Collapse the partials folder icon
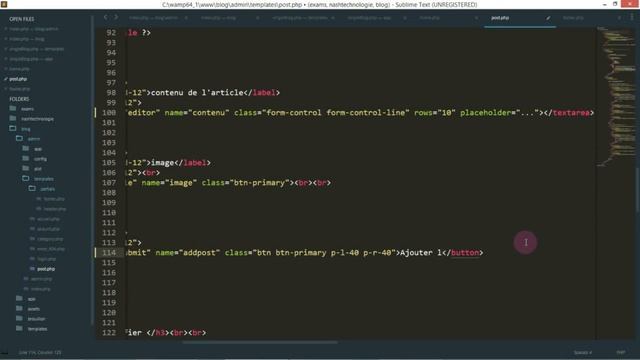 pos(32,189)
